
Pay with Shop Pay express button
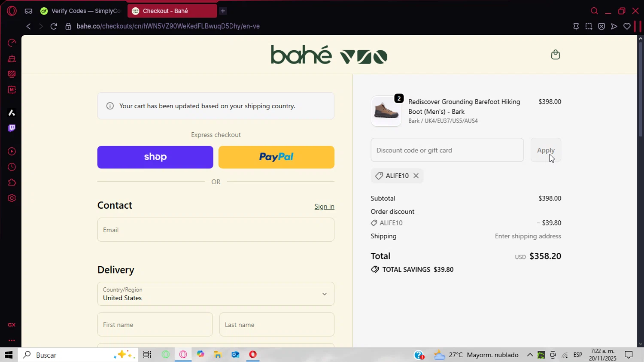pos(155,157)
